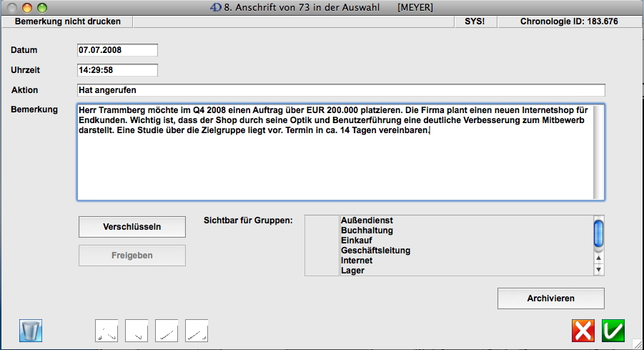Confirm entry with the green checkmark
Image resolution: width=644 pixels, height=350 pixels.
pos(613,331)
